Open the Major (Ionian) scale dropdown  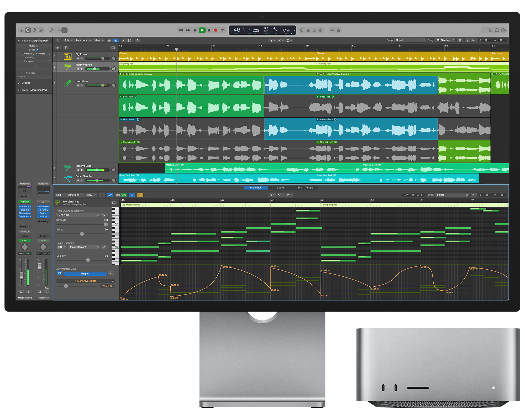pos(84,247)
